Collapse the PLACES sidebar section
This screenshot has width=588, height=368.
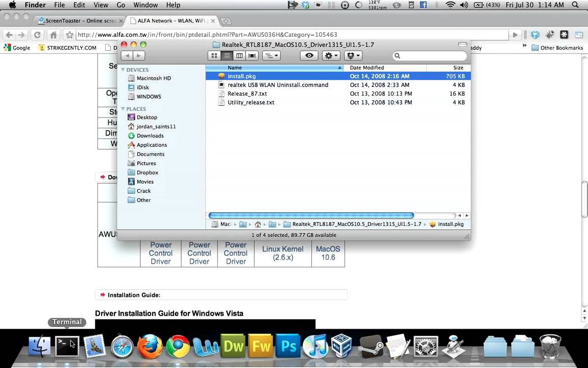(x=122, y=109)
